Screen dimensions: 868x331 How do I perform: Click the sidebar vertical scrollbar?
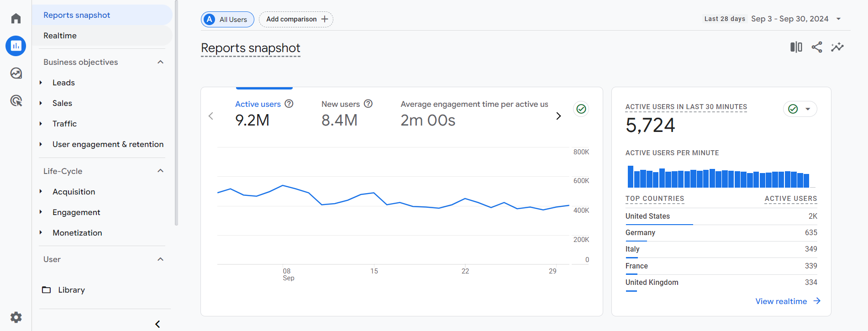176,113
